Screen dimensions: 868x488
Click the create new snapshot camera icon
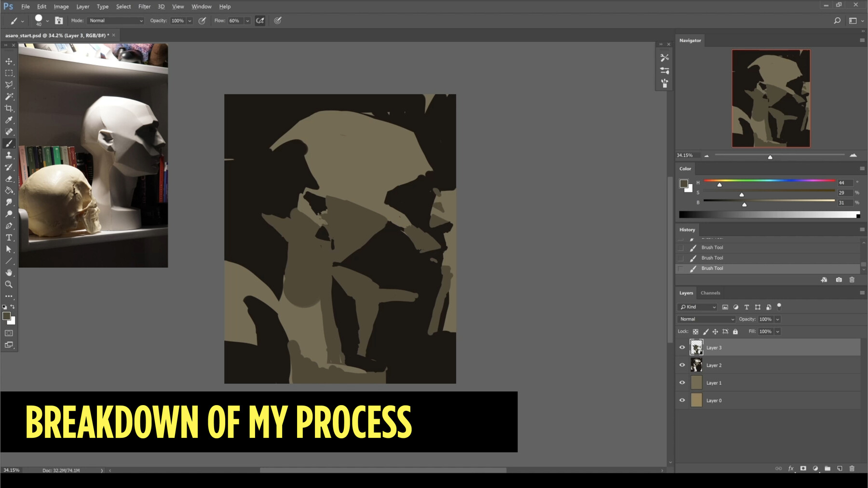839,280
